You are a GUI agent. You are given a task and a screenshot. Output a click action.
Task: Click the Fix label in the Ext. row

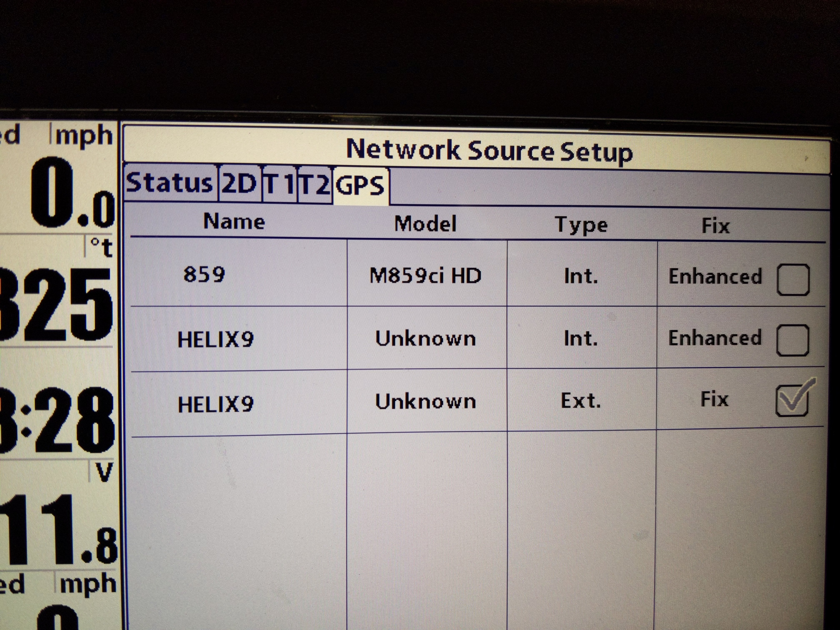tap(714, 399)
